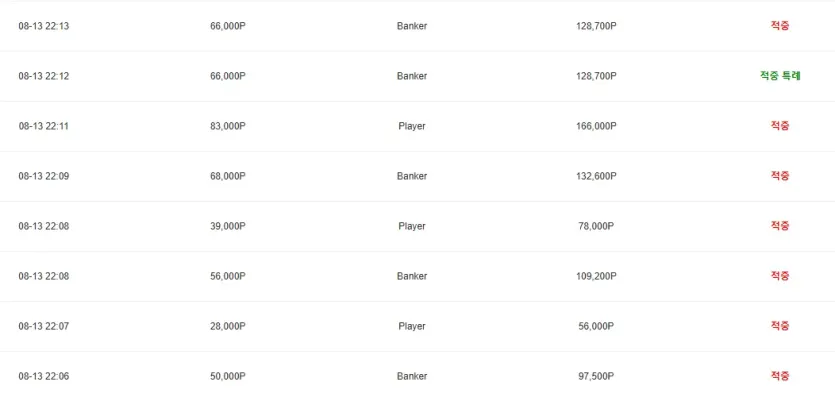Click the 97,500P payout value
This screenshot has height=401, width=835.
[x=596, y=377]
